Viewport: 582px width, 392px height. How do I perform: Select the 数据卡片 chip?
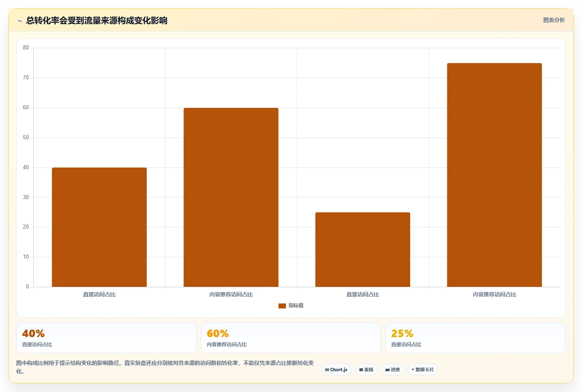click(423, 370)
